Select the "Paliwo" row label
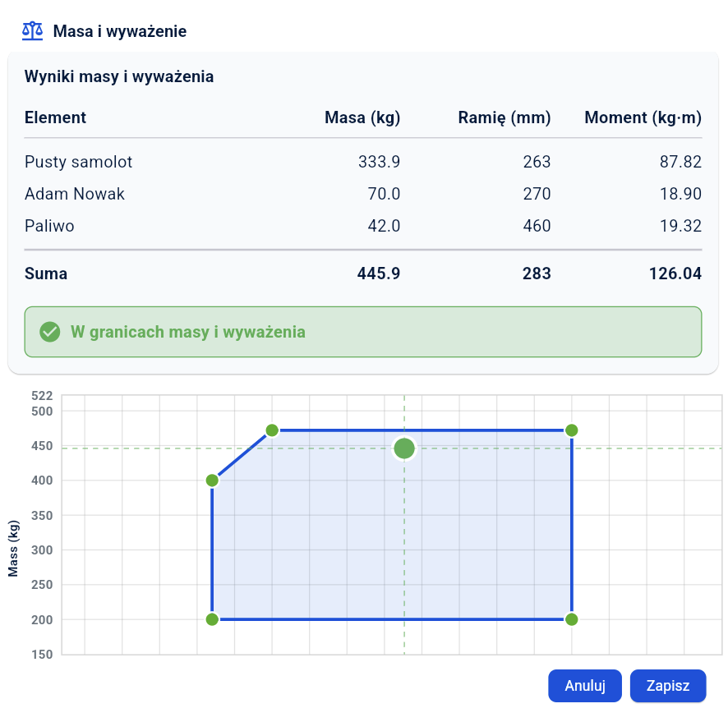Screen dimensions: 728x722 point(49,226)
